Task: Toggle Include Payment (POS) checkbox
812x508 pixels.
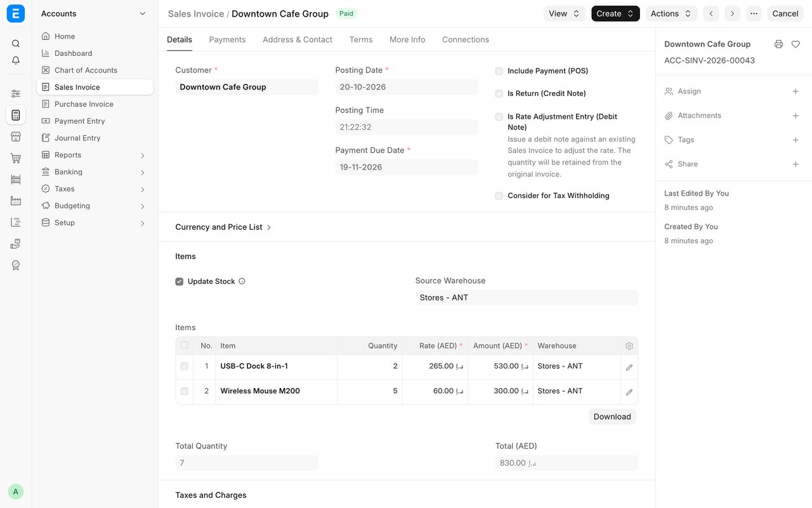Action: (499, 71)
